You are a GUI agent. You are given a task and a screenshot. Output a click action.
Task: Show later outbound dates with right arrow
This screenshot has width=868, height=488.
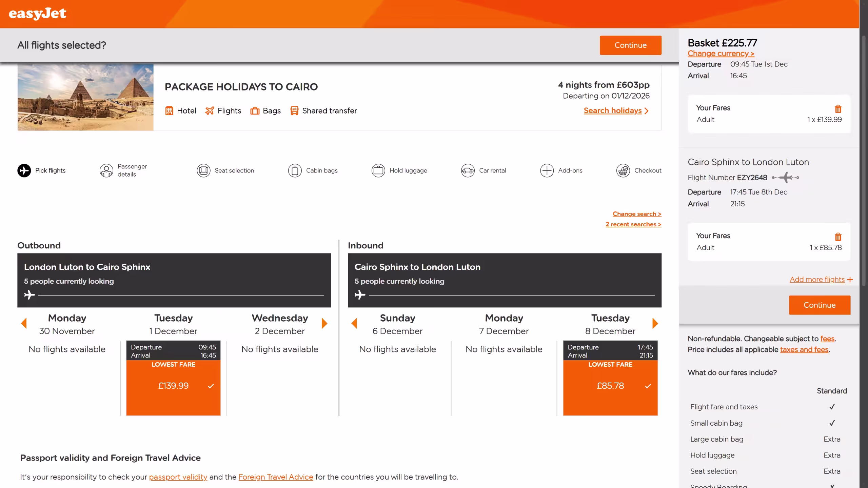point(324,323)
